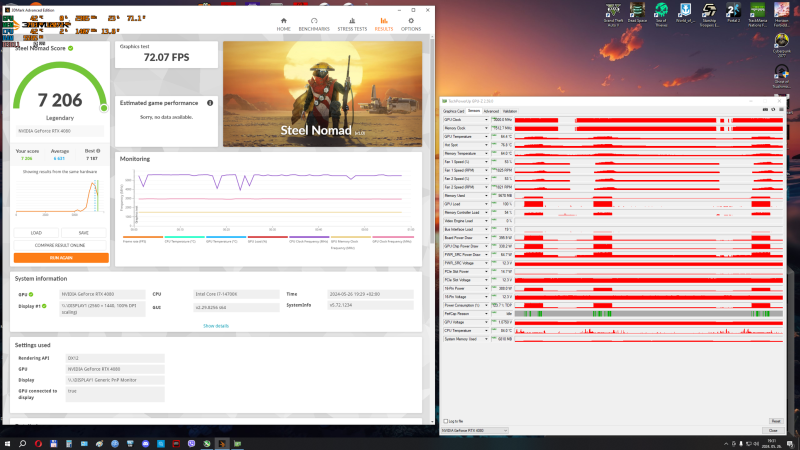Screen dimensions: 800x450
Task: Expand the GPU Temperature sensor dropdown
Action: 486,137
